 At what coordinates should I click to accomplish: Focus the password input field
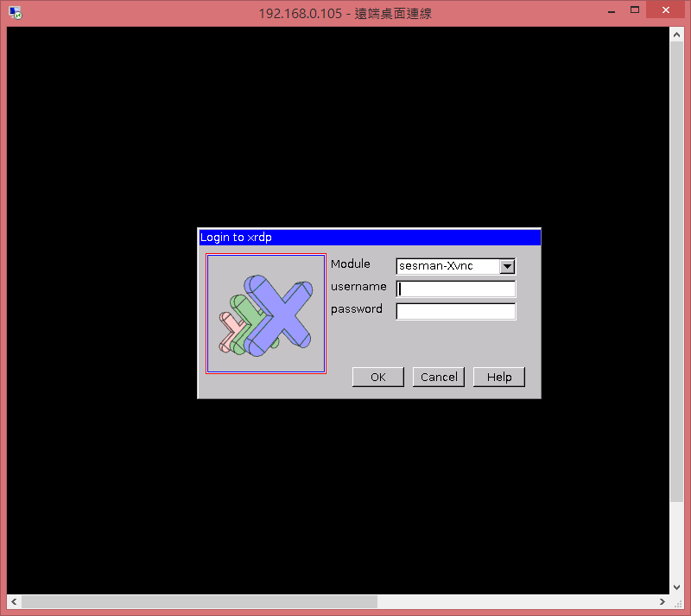pyautogui.click(x=456, y=311)
